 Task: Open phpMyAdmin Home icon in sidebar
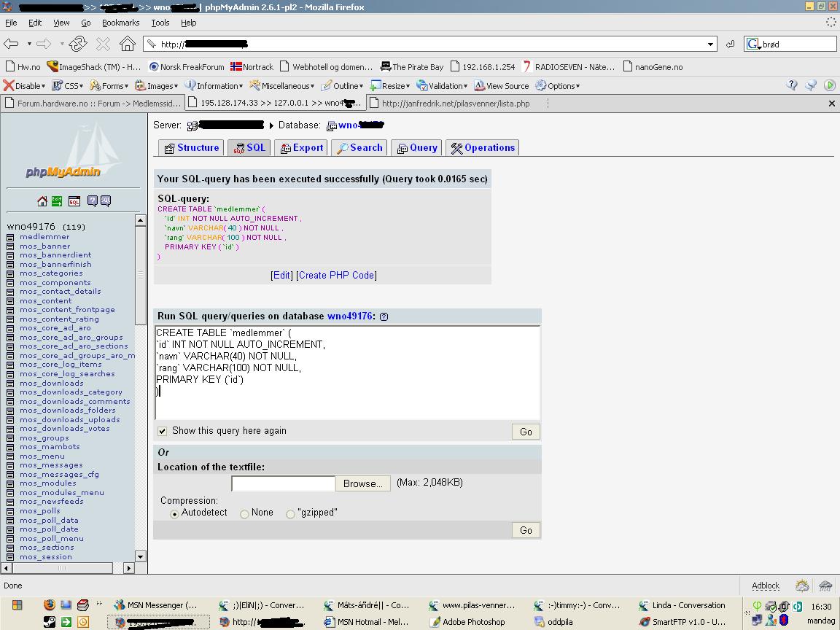[x=42, y=201]
